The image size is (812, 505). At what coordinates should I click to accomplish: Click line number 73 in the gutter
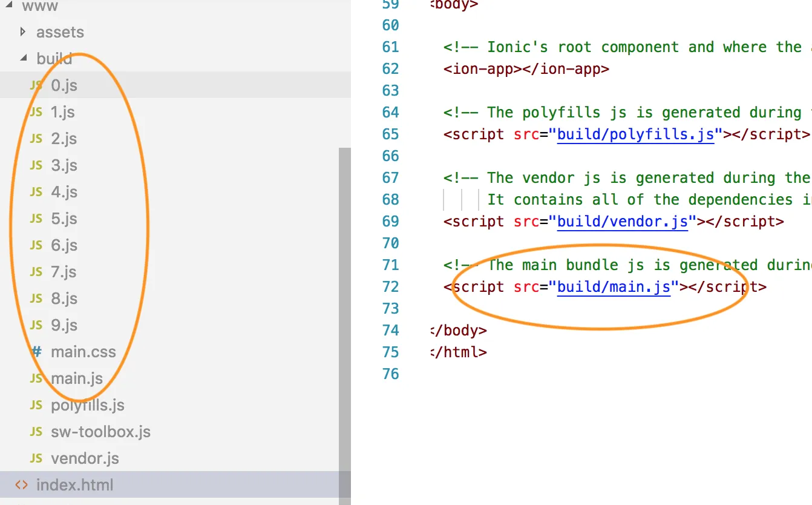coord(391,308)
